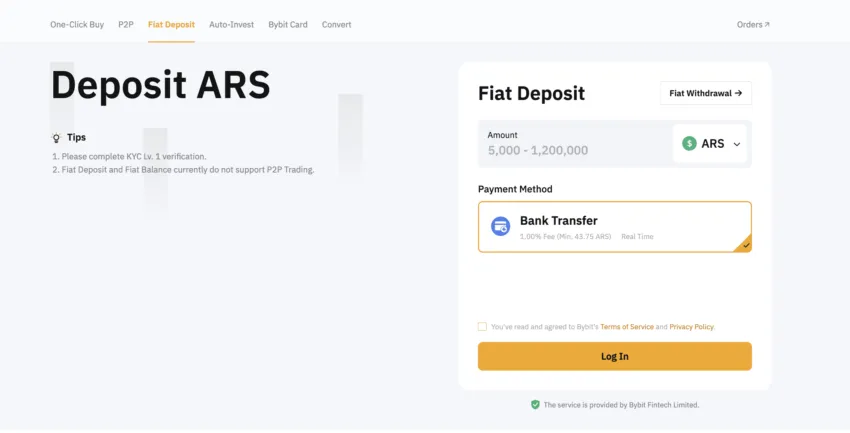Click the green shield icon by Bybit Fintech
The width and height of the screenshot is (850, 433).
[x=535, y=405]
